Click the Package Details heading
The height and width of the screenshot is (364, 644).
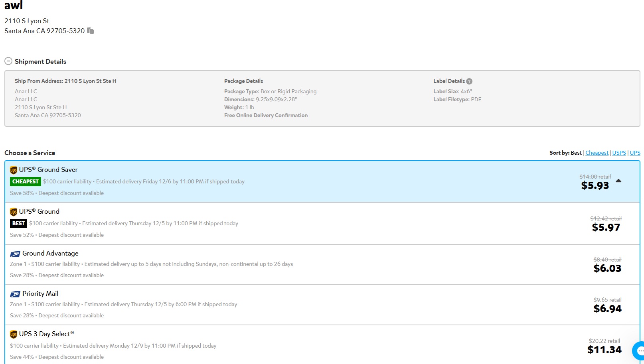tap(243, 81)
